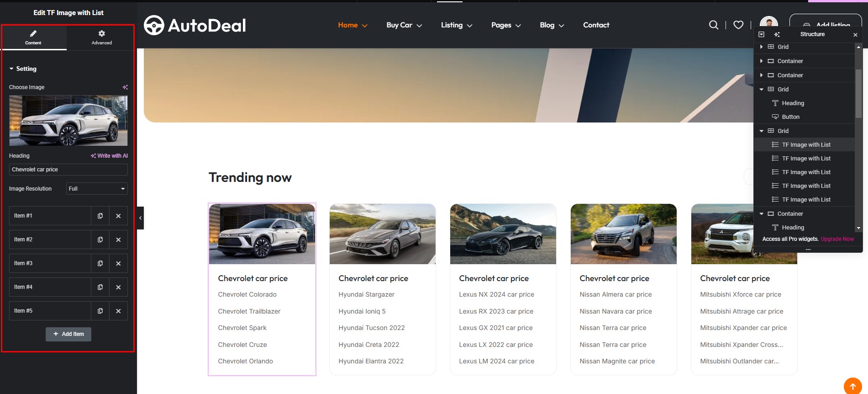
Task: Click the Add Item button
Action: 68,334
